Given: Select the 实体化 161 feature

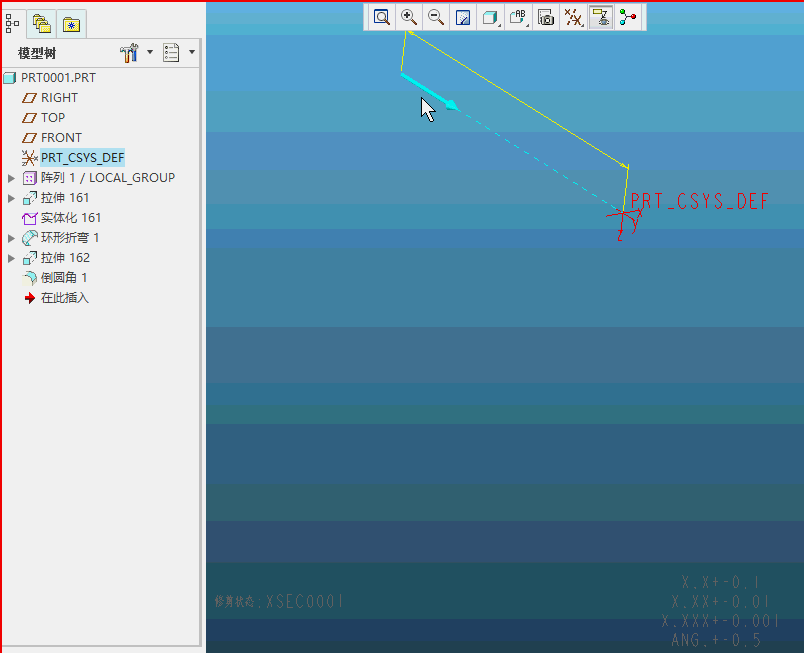Looking at the screenshot, I should coord(71,218).
